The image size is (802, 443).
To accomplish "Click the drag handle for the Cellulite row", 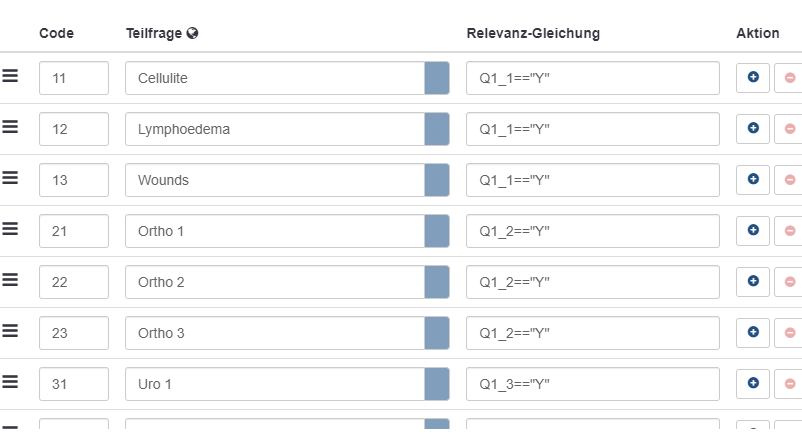I will (10, 77).
